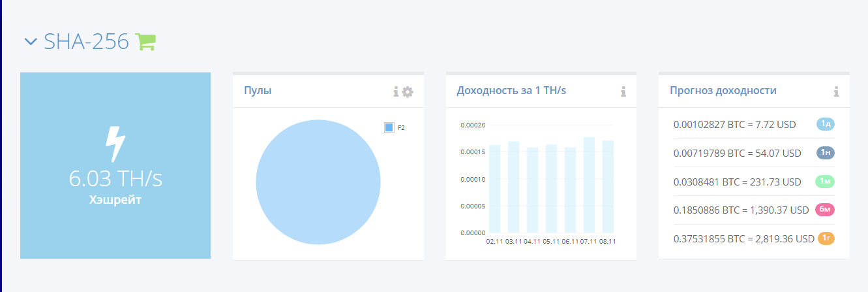Click the 6м six-month forecast badge
Screen dimensions: 868x292
point(826,210)
